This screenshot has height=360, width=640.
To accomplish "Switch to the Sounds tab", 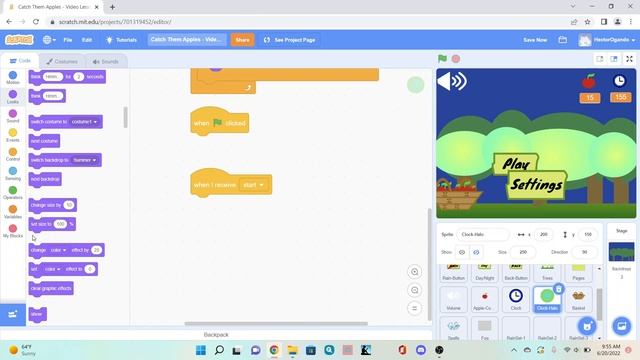I will [106, 61].
